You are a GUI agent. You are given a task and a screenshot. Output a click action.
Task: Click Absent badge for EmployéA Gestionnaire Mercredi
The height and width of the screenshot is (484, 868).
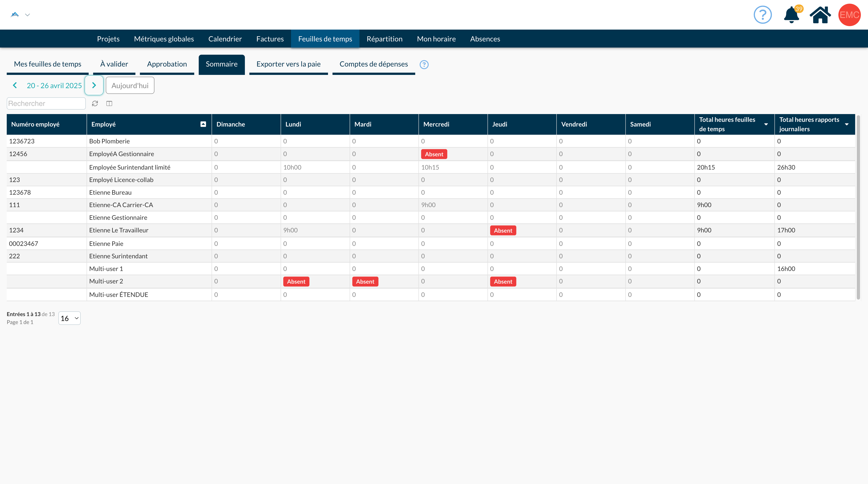coord(434,154)
